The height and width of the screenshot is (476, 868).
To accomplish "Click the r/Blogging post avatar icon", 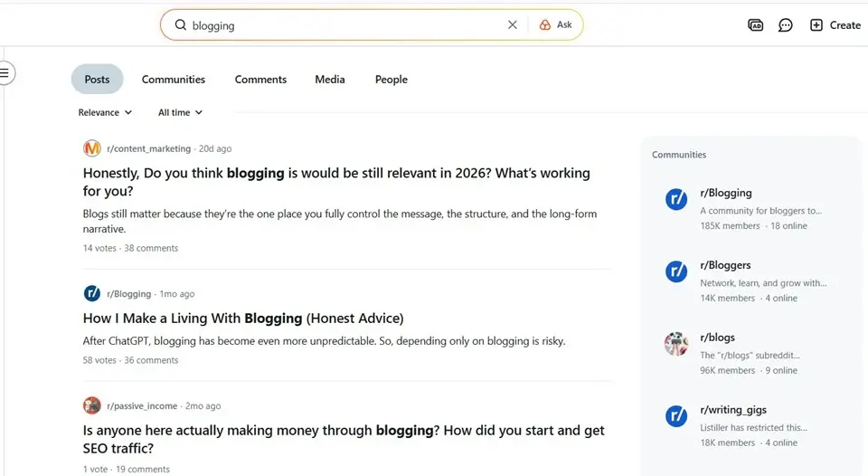I will (92, 293).
